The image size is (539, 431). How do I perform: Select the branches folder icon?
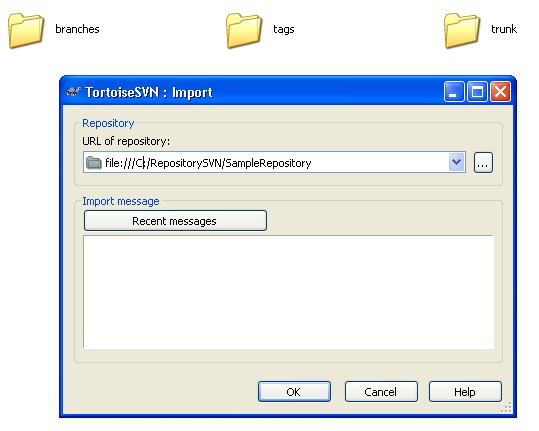tap(26, 30)
